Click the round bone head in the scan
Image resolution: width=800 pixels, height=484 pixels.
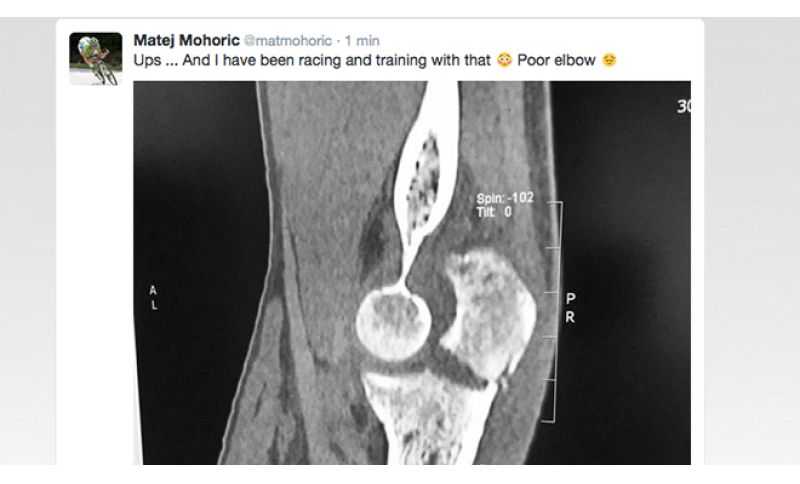pyautogui.click(x=393, y=324)
